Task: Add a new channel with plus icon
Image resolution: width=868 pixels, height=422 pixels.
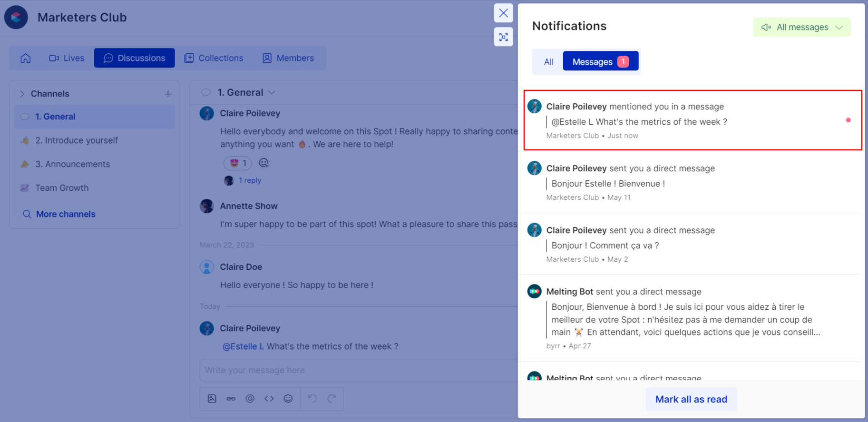Action: (168, 94)
